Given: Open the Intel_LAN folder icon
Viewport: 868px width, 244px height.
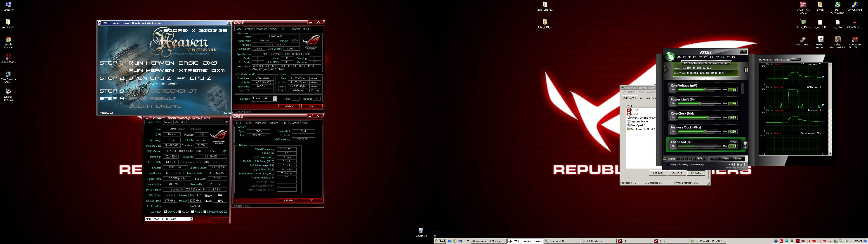Looking at the screenshot, I should 545,23.
